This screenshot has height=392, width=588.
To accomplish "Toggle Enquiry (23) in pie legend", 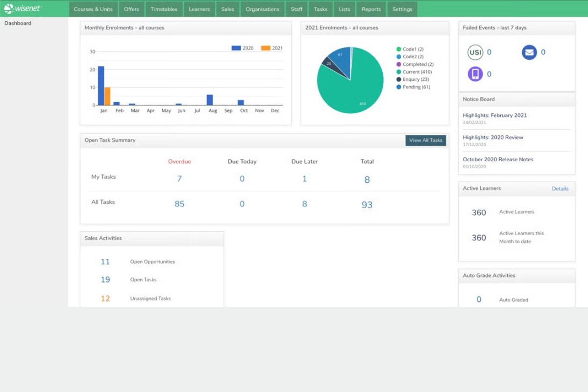I will click(413, 79).
